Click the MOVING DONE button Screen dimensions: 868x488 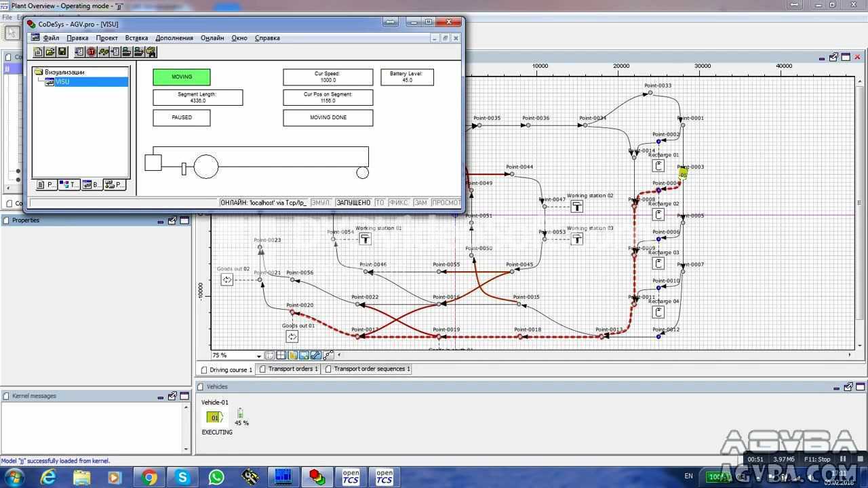(x=328, y=117)
